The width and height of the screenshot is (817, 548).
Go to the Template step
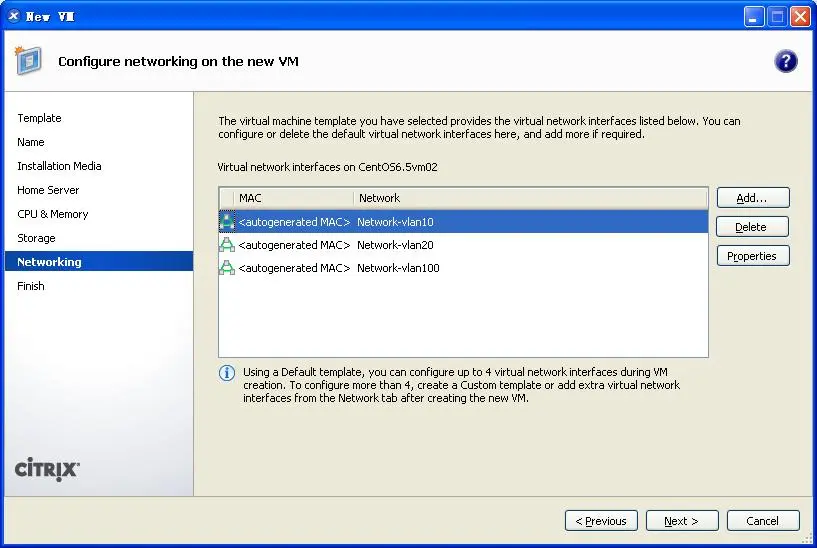click(39, 118)
